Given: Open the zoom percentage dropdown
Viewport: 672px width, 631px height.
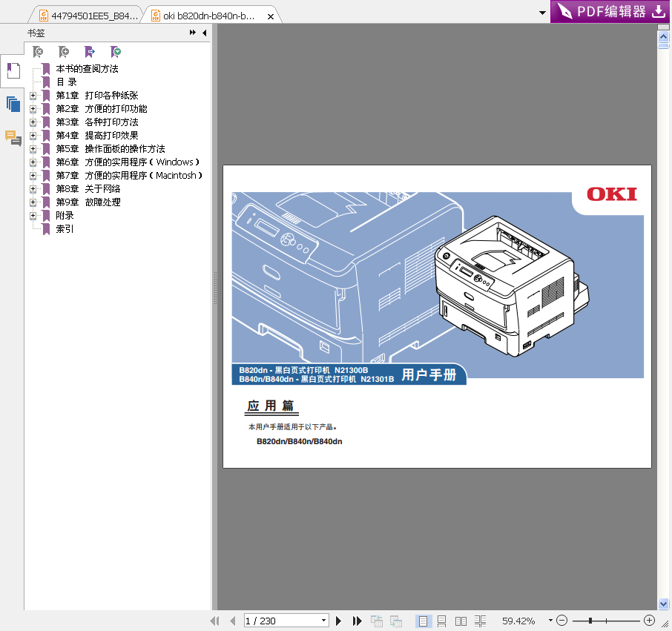Looking at the screenshot, I should 550,621.
